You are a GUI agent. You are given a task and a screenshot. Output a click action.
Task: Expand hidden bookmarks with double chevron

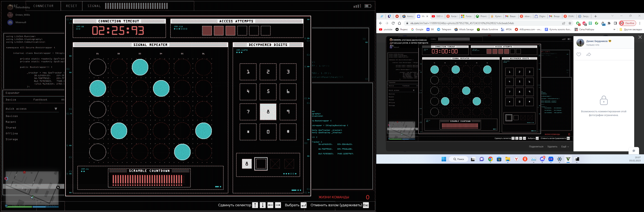(614, 29)
